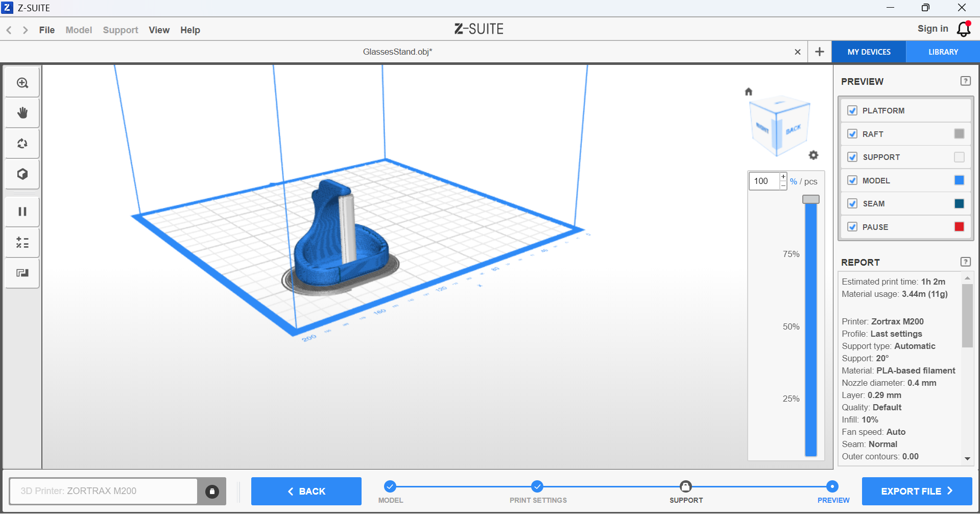Activate the pan hand tool
980x514 pixels.
(x=22, y=113)
